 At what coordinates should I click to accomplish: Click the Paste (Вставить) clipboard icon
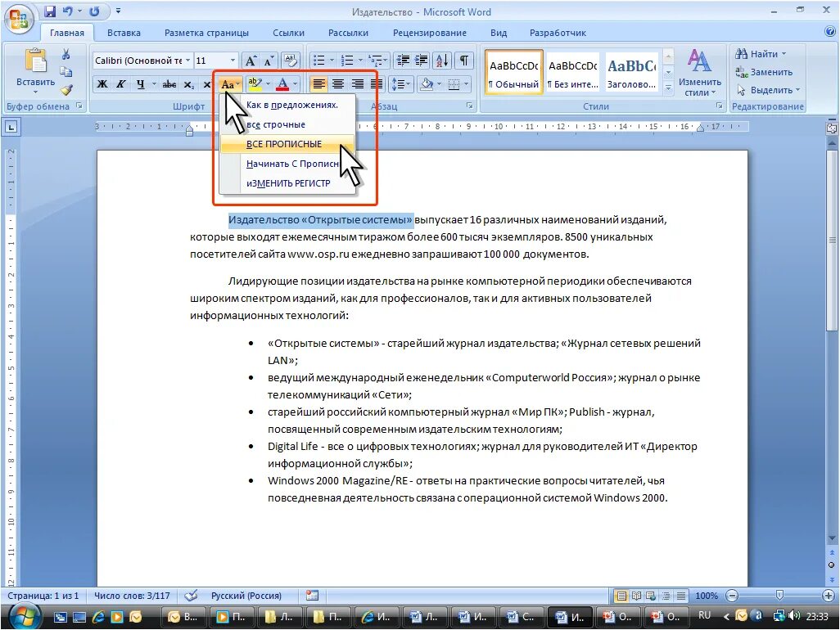(x=36, y=61)
